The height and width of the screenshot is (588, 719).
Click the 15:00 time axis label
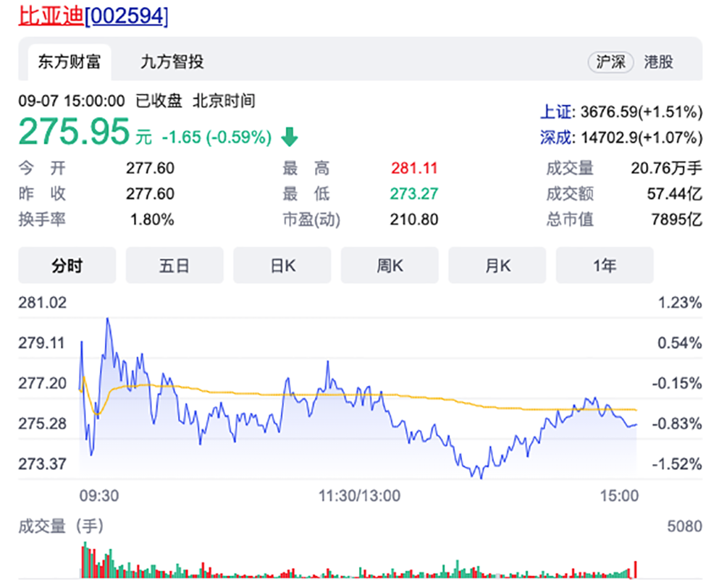(621, 496)
